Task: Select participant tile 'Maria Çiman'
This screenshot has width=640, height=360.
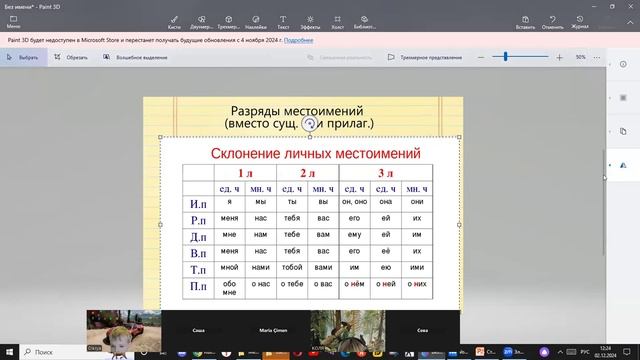Action: coord(273,330)
